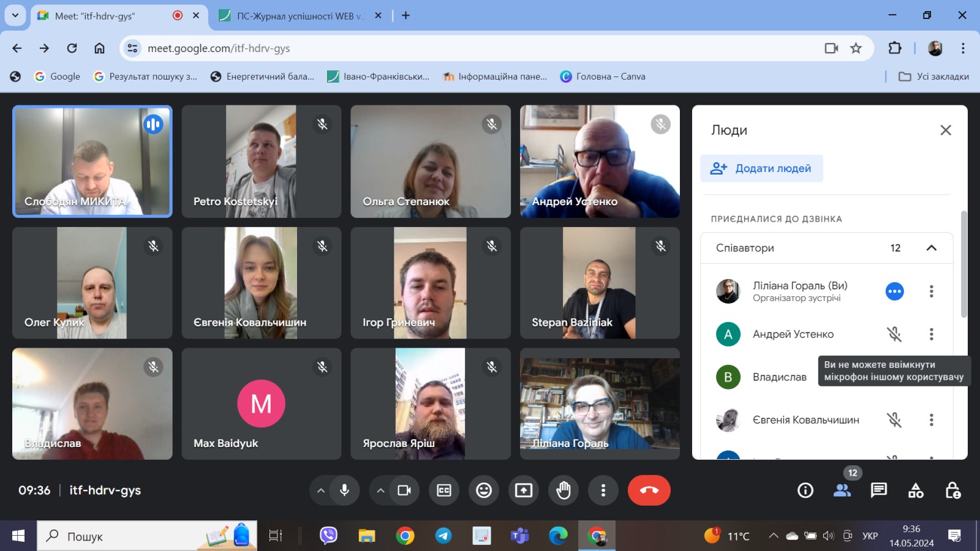The image size is (980, 551).
Task: Click the Додати людей button
Action: click(761, 168)
